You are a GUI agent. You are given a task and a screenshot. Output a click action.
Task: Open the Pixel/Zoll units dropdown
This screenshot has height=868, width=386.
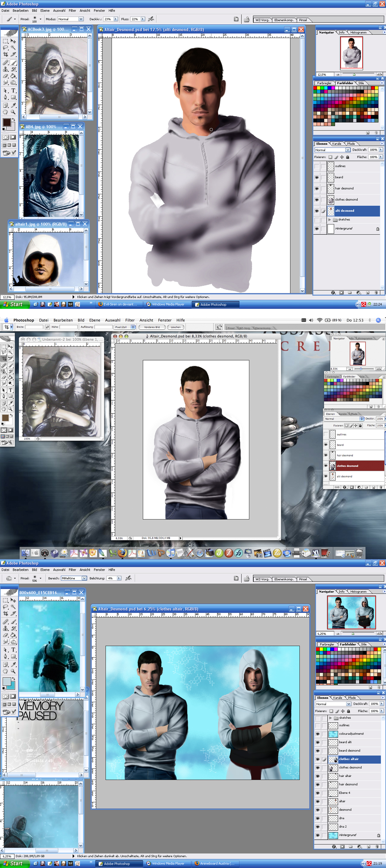pos(124,327)
